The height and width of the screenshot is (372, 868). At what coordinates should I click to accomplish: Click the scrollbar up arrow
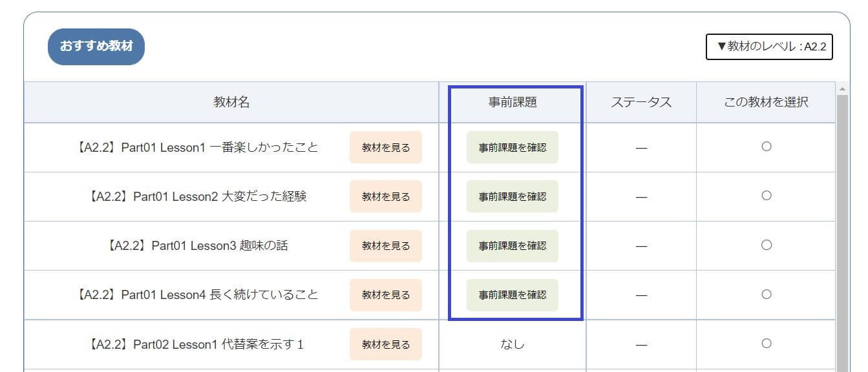[842, 88]
